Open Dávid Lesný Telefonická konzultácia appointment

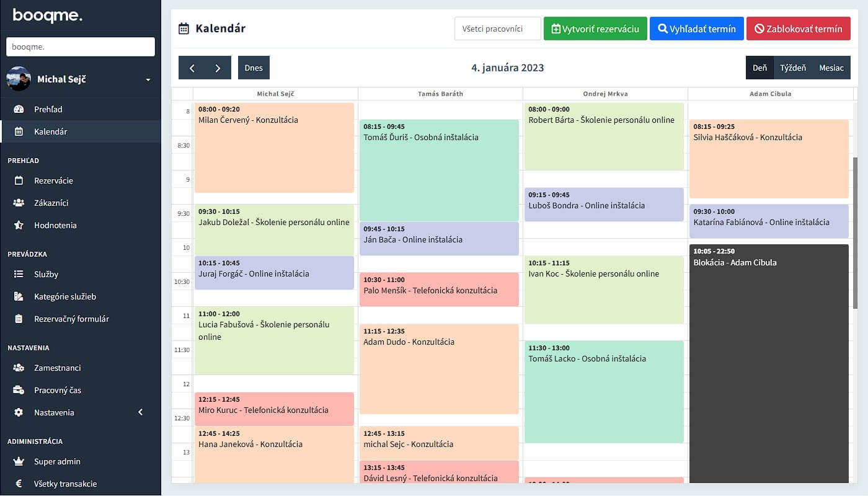(439, 472)
